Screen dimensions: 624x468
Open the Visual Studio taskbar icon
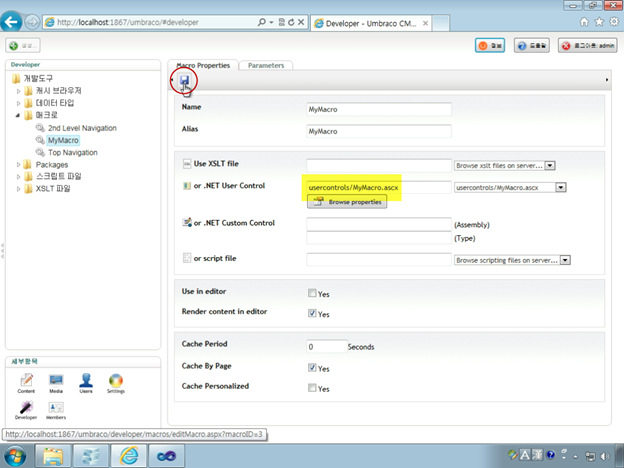[x=166, y=456]
